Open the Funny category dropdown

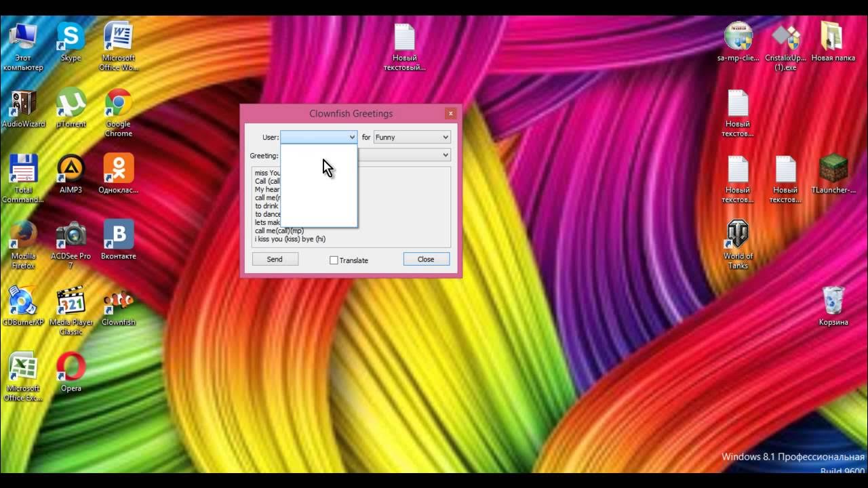click(412, 137)
